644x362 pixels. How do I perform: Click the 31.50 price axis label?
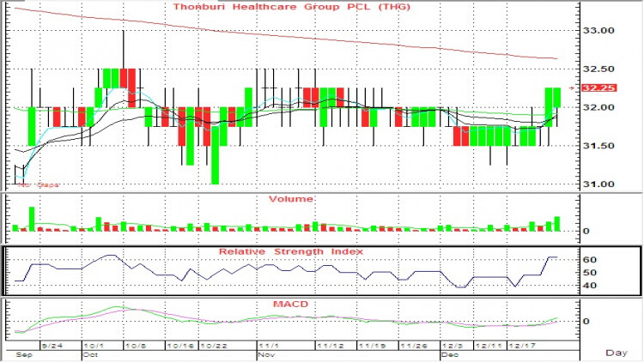(x=598, y=146)
